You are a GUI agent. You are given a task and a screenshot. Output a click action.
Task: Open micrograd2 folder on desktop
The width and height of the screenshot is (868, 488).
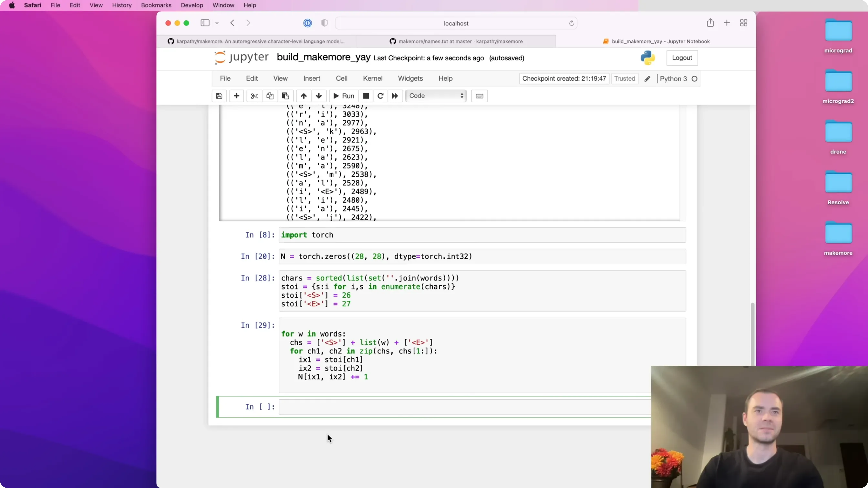click(x=838, y=86)
